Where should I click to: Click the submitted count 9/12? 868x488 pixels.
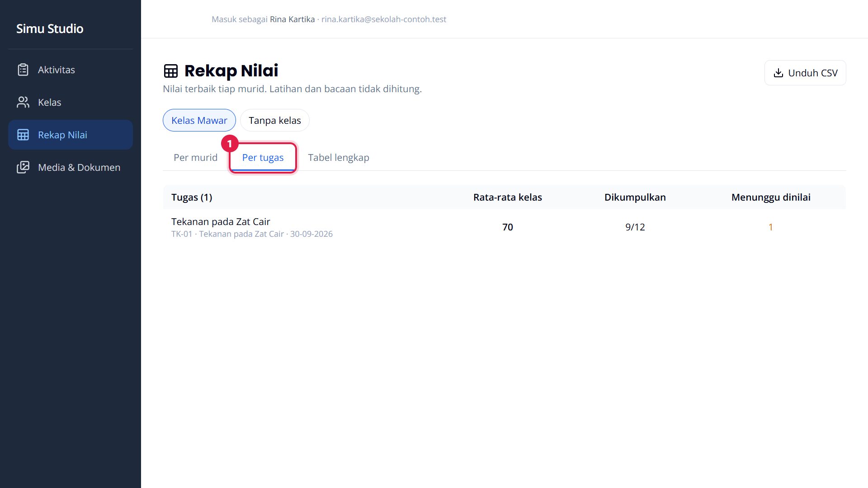(635, 227)
